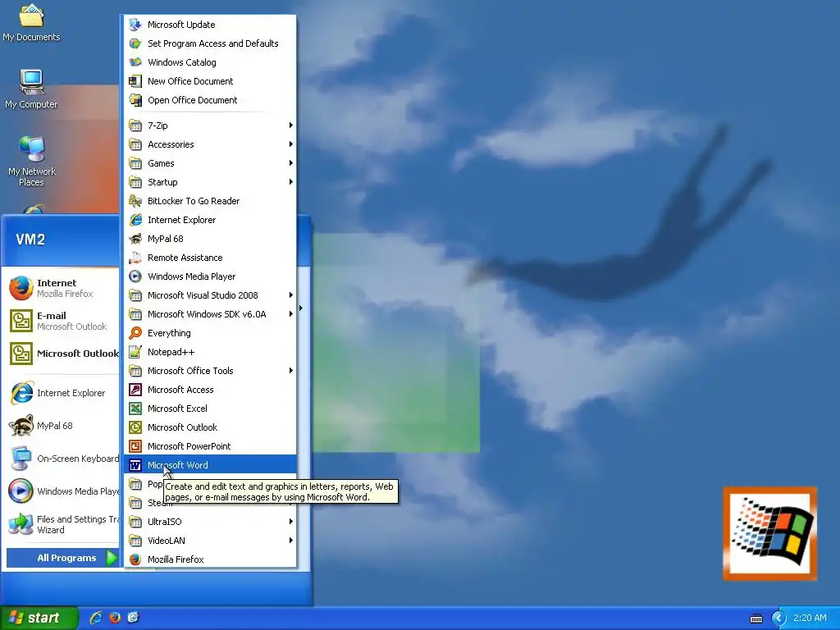Click Open Office Document entry

click(x=210, y=100)
